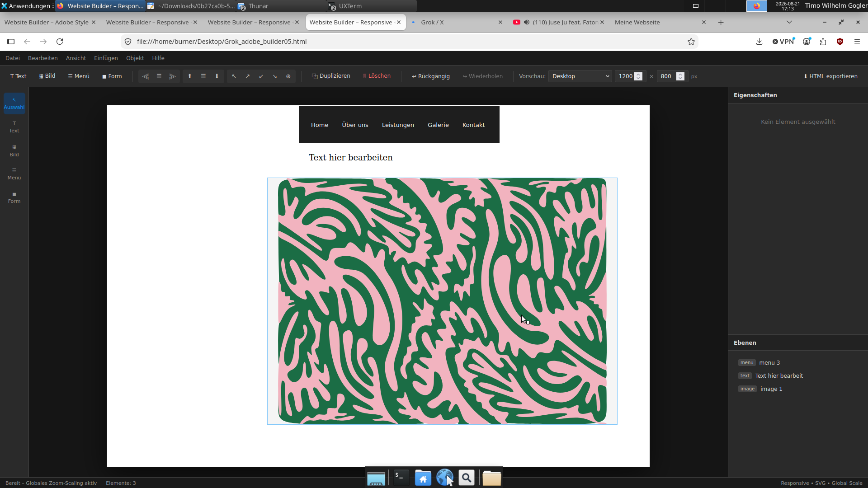Click the Kontakt link in the canvas menu
The height and width of the screenshot is (488, 868).
pyautogui.click(x=473, y=125)
